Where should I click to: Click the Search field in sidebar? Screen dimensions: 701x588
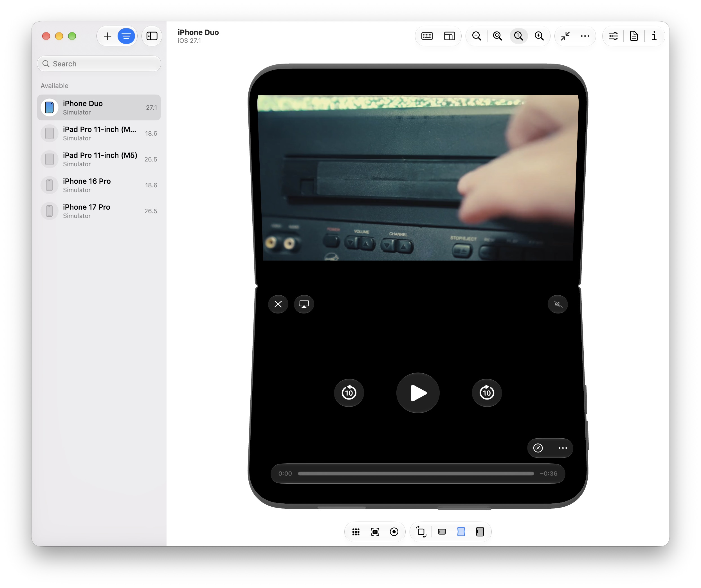click(x=99, y=64)
